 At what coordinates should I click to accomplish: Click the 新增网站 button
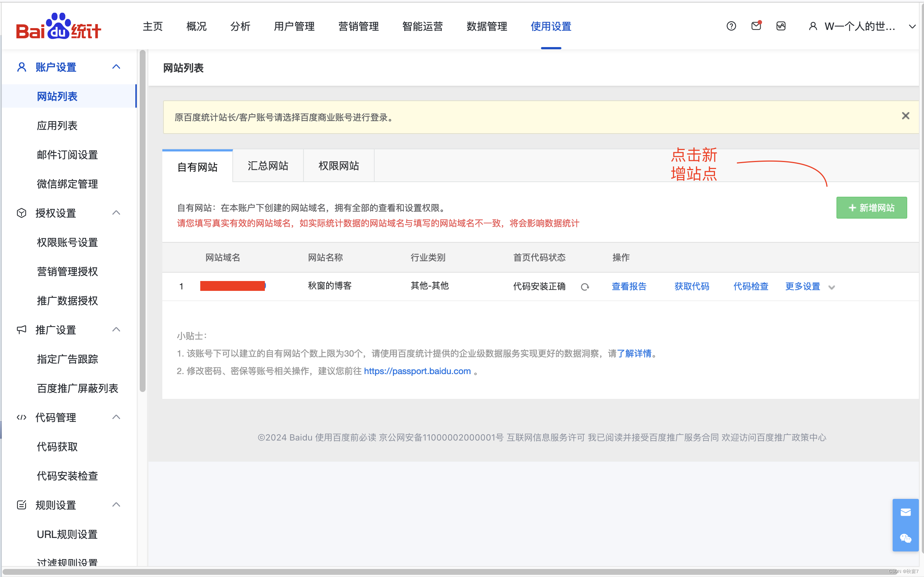point(871,208)
